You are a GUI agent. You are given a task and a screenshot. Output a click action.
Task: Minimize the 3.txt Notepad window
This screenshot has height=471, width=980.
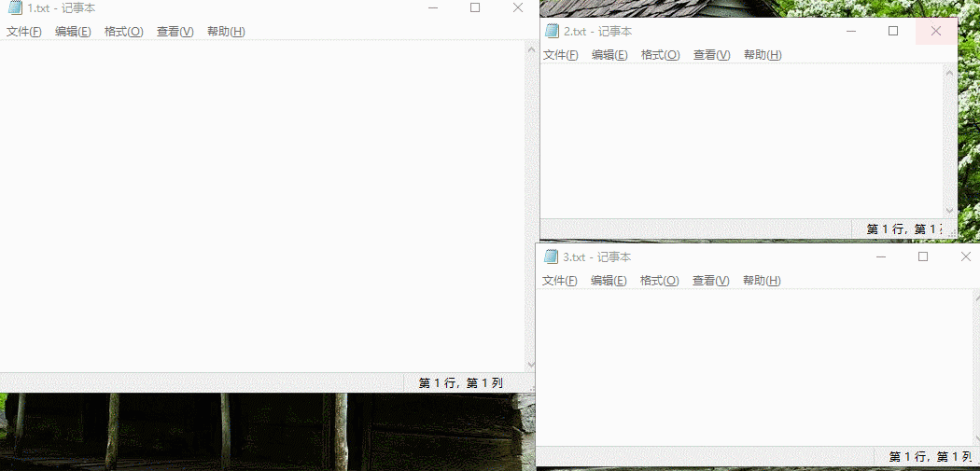coord(879,257)
